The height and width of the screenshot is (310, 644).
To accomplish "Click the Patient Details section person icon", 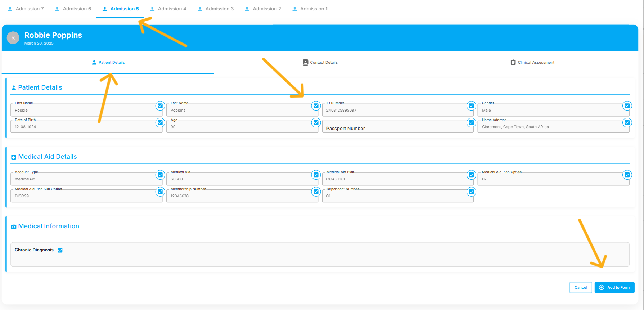I will click(x=14, y=88).
